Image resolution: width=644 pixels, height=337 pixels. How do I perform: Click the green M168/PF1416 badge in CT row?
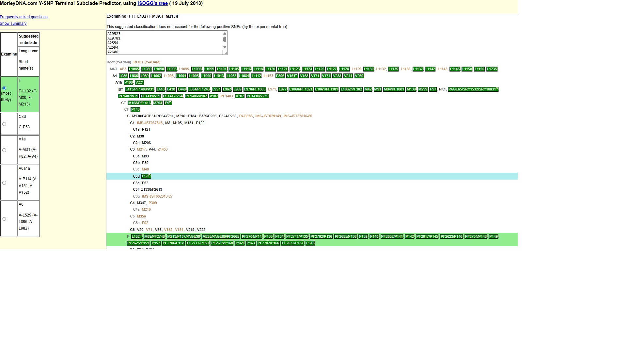tap(139, 103)
